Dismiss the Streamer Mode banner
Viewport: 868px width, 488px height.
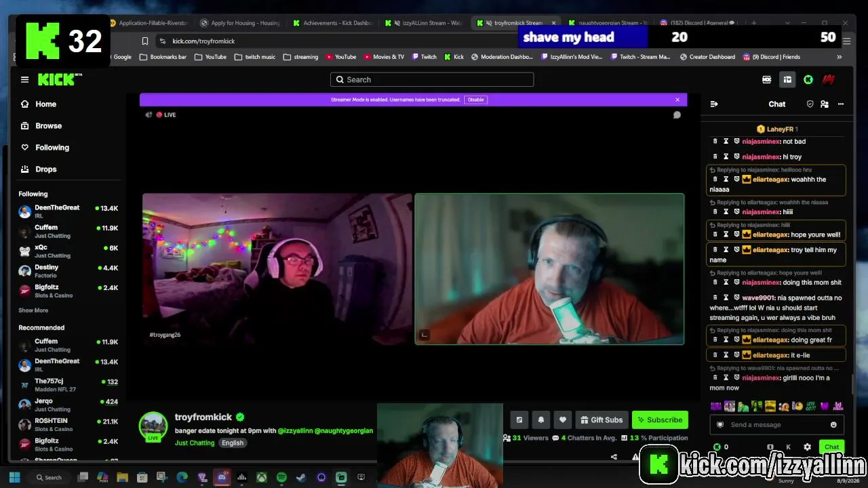coord(677,100)
